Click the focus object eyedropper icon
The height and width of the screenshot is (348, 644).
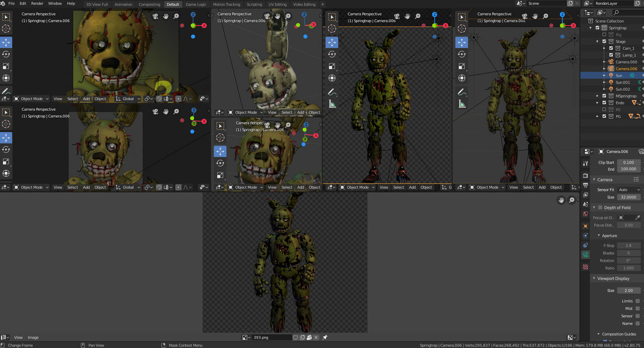[637, 218]
